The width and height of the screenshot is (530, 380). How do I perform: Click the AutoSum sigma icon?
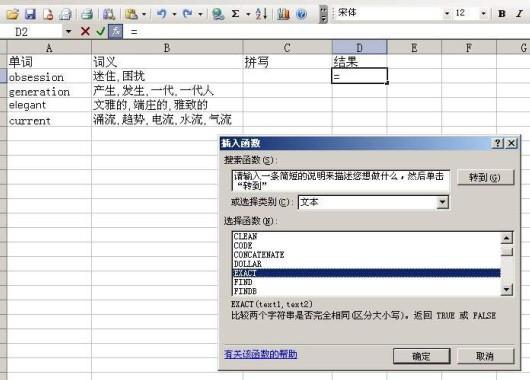(x=236, y=14)
